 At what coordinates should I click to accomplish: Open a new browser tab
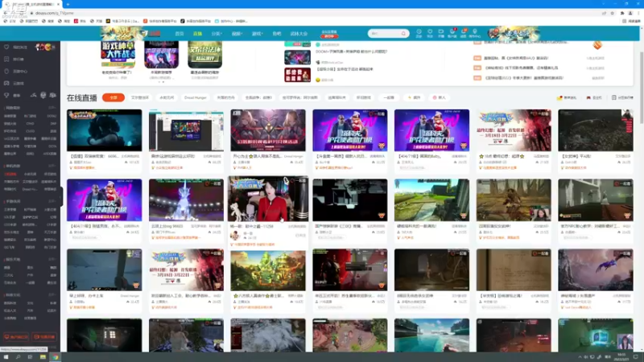[x=68, y=4]
